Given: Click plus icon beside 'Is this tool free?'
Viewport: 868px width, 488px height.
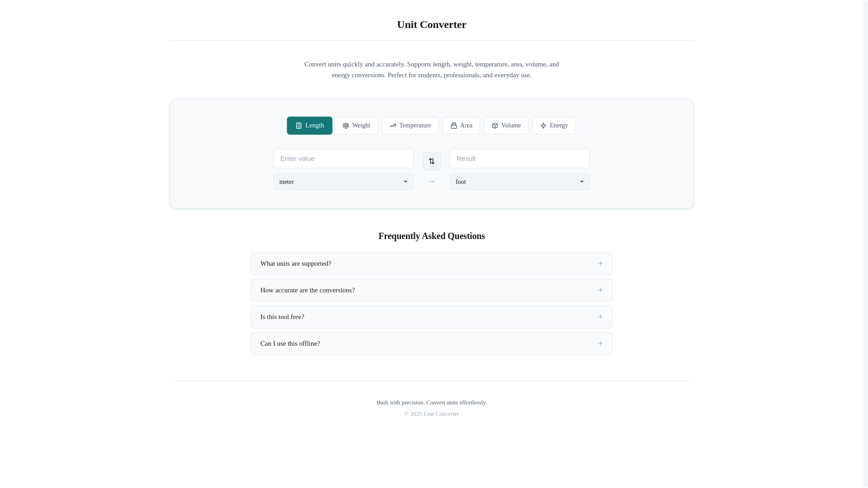Looking at the screenshot, I should pyautogui.click(x=600, y=317).
